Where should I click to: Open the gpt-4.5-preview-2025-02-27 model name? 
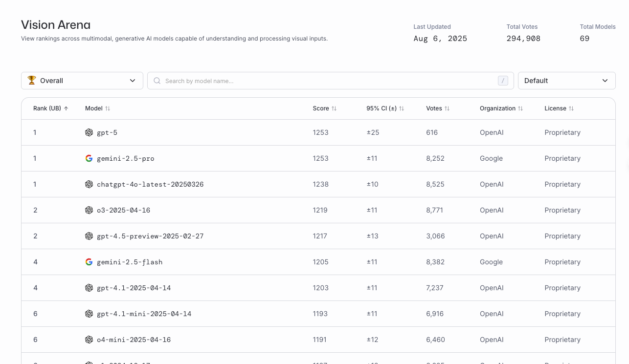pyautogui.click(x=150, y=236)
